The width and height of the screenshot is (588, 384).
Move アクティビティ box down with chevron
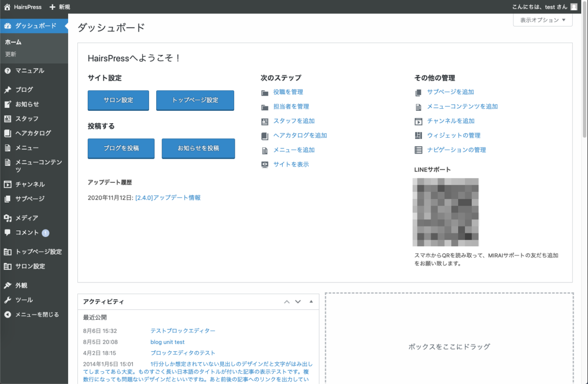click(298, 302)
